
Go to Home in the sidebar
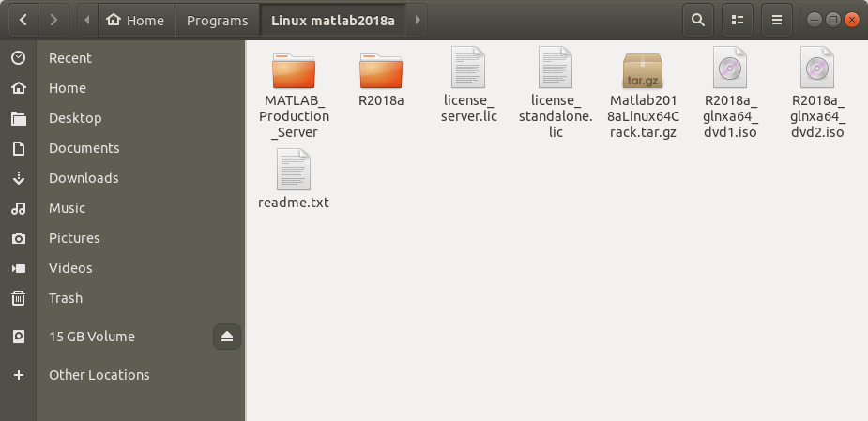(x=67, y=88)
